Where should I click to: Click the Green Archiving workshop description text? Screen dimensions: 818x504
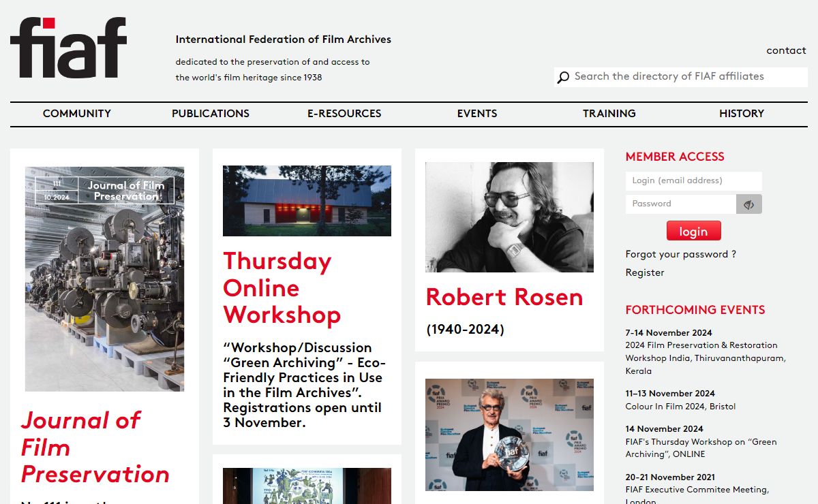pyautogui.click(x=303, y=385)
